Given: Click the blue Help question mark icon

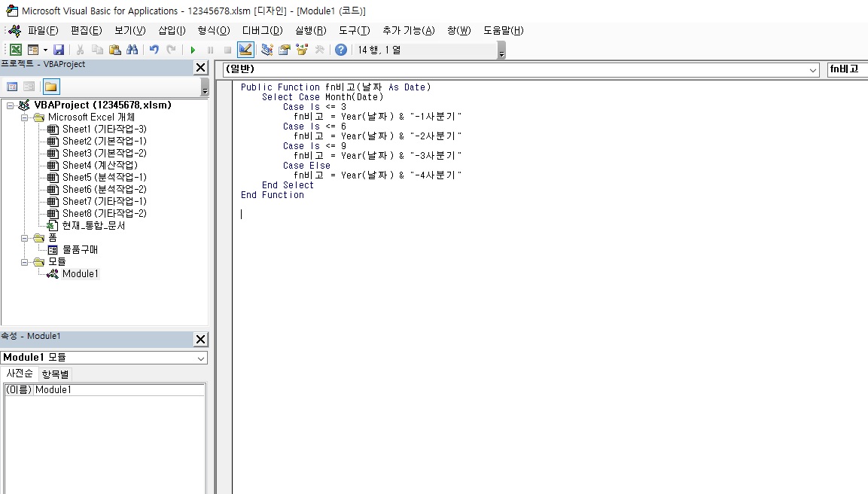Looking at the screenshot, I should click(x=341, y=50).
